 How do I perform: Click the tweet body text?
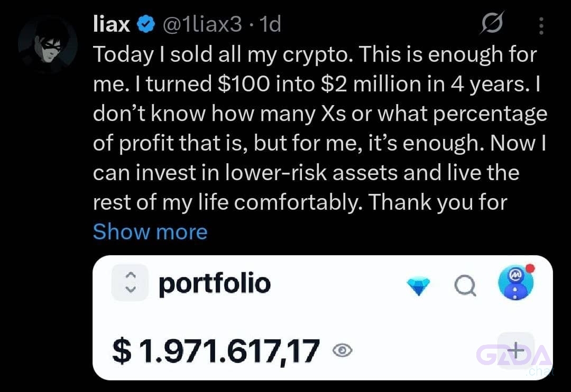[320, 128]
